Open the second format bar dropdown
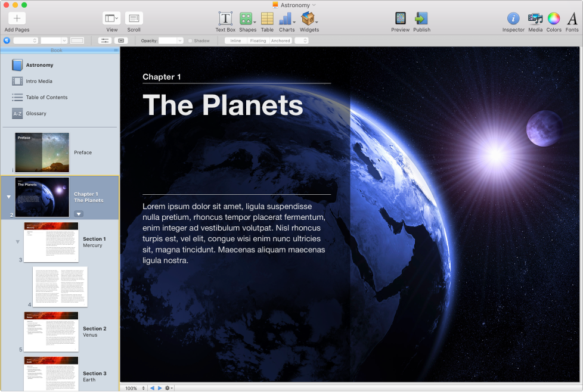The width and height of the screenshot is (583, 392). click(54, 41)
